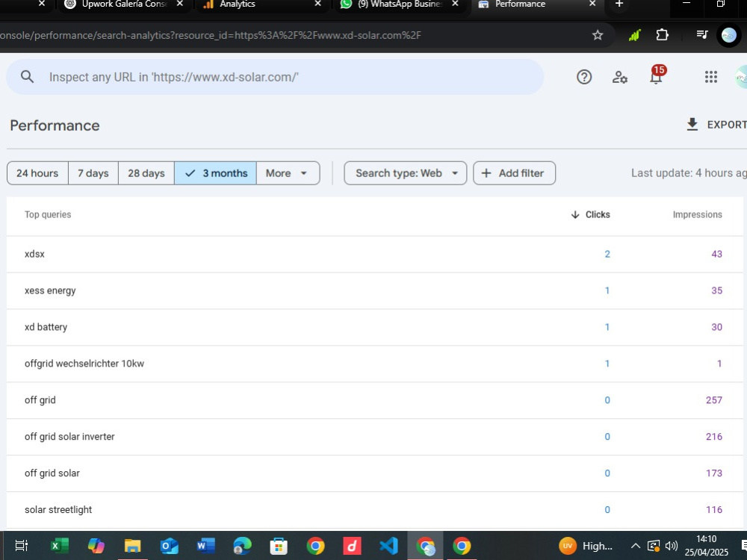Click the Add filter button
This screenshot has width=747, height=560.
tap(514, 173)
